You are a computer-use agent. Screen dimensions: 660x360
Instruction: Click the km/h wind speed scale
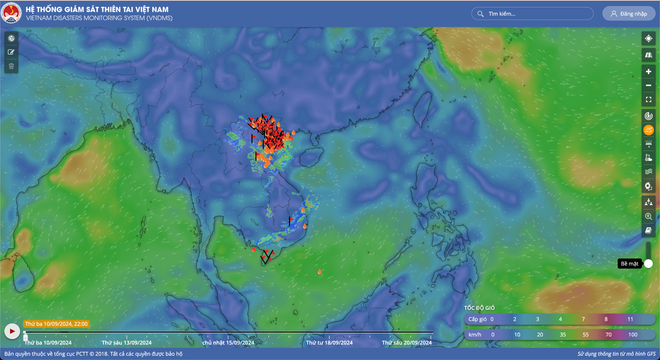point(560,335)
